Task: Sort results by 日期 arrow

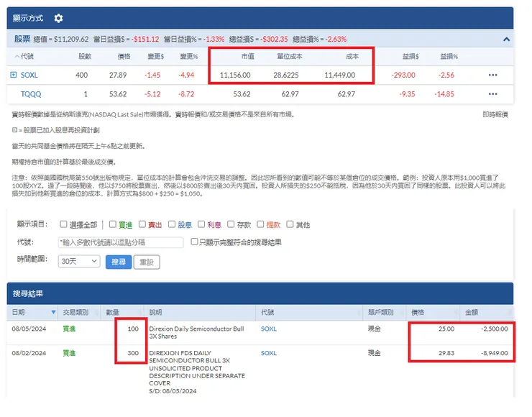Action: point(53,312)
